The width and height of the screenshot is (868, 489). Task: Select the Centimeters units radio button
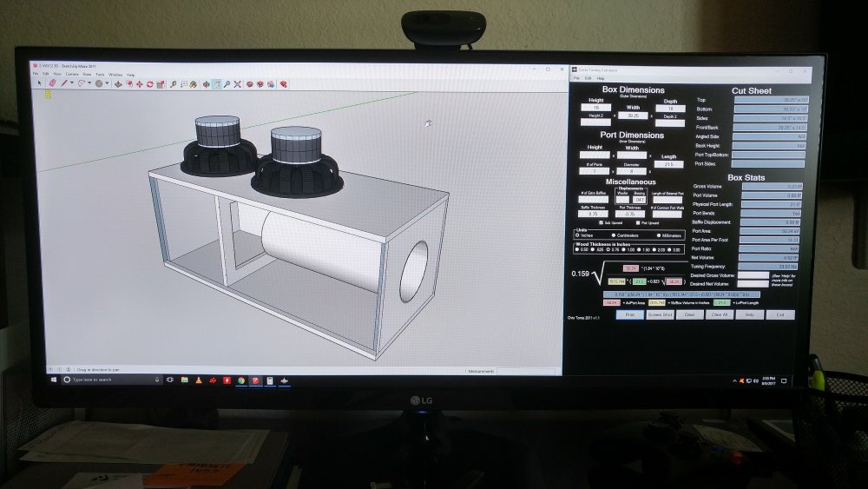point(614,235)
